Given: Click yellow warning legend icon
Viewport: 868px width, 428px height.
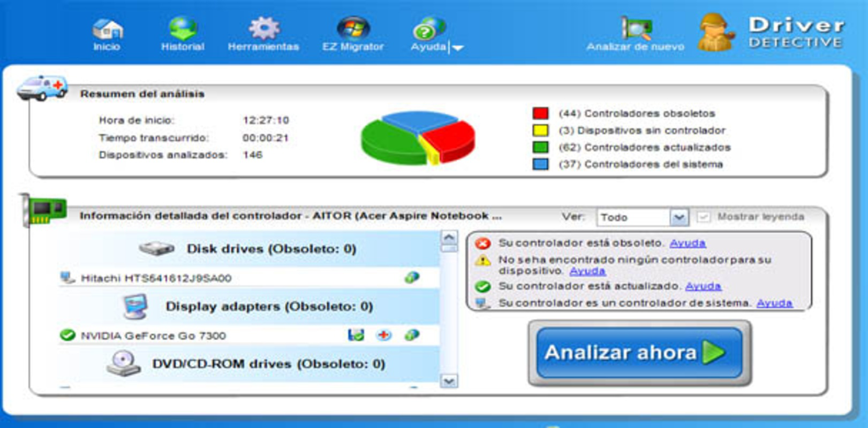Looking at the screenshot, I should pos(482,261).
